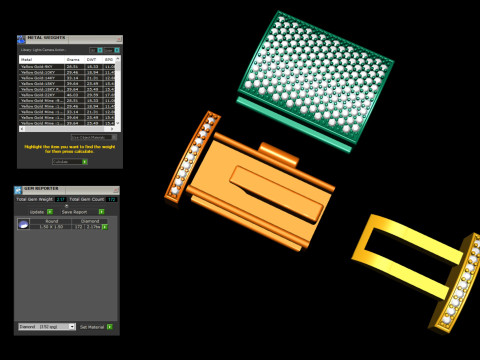Click the horizontal scrollbar left arrow in metal list

[x=22, y=128]
